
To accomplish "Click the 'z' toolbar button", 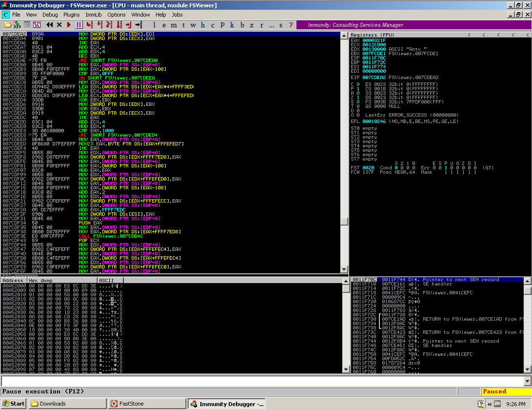I will [252, 25].
